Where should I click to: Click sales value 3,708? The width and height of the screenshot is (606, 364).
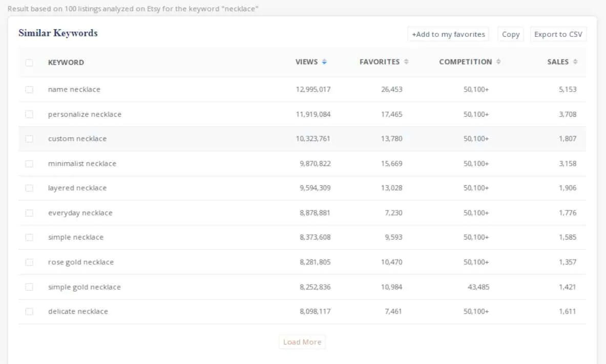tap(568, 114)
